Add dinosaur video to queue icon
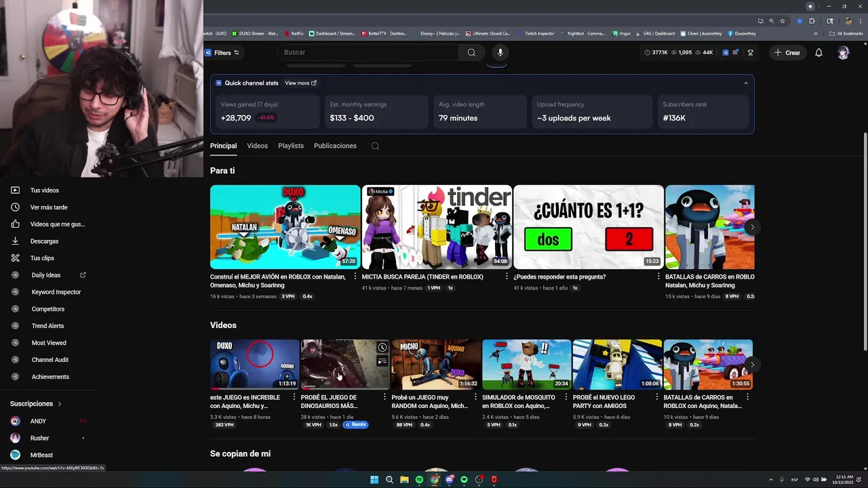868x488 pixels. tap(382, 361)
